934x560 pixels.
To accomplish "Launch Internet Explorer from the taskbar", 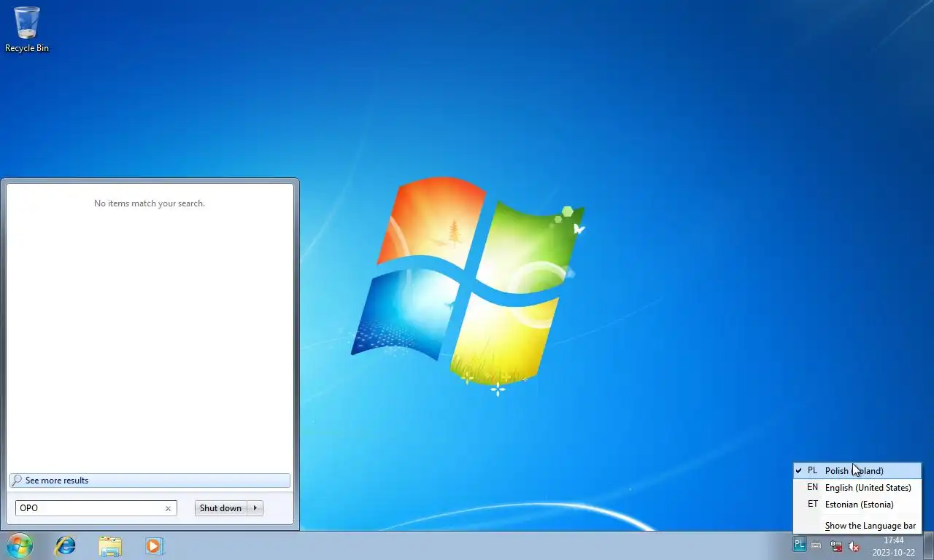I will 66,545.
